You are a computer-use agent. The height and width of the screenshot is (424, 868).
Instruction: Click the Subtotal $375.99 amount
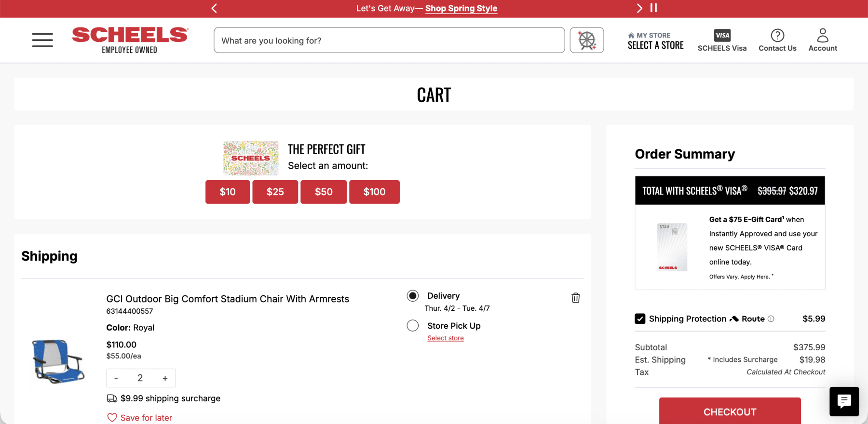[x=809, y=347]
